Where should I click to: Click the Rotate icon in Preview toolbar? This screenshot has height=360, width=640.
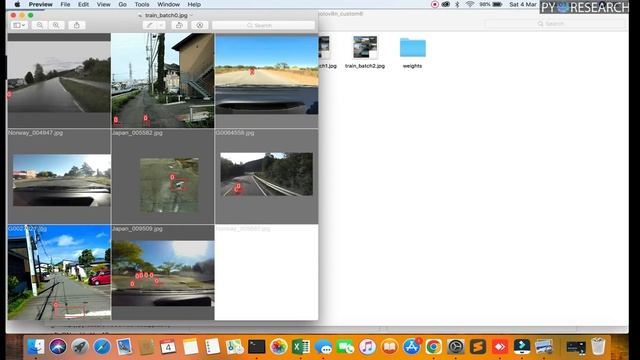(179, 25)
